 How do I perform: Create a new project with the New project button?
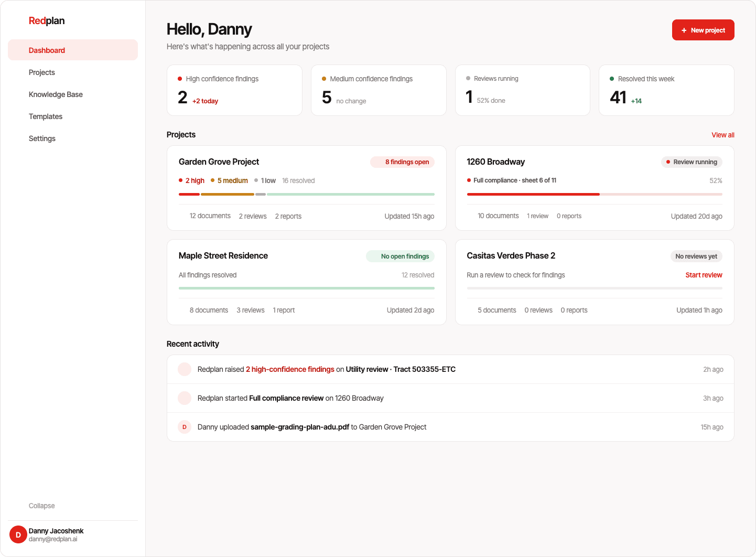click(703, 30)
